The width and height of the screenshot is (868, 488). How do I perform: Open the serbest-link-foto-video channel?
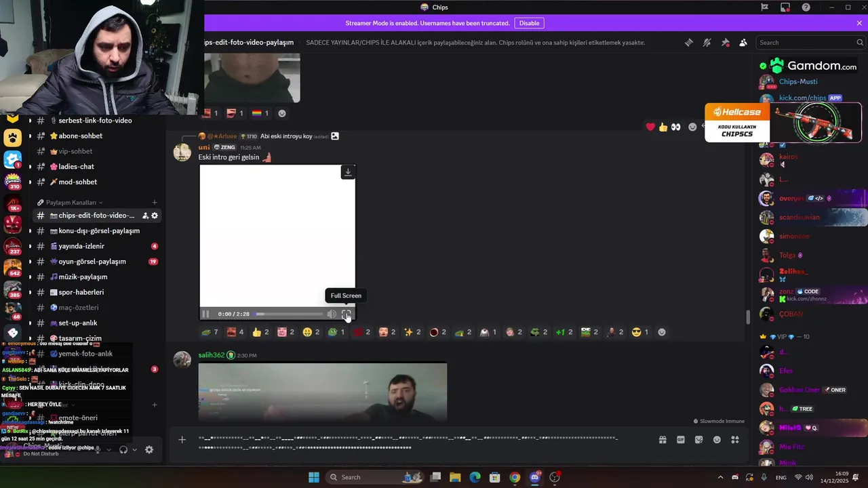(x=96, y=121)
